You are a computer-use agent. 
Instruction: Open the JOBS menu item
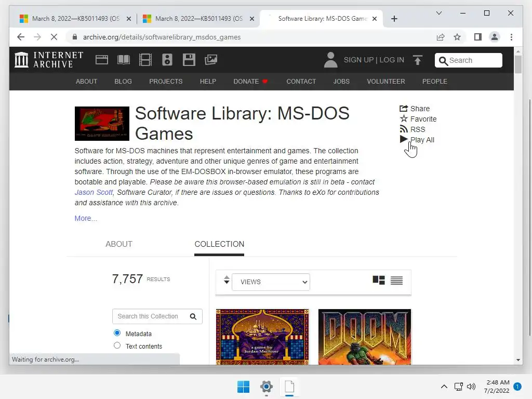(341, 82)
